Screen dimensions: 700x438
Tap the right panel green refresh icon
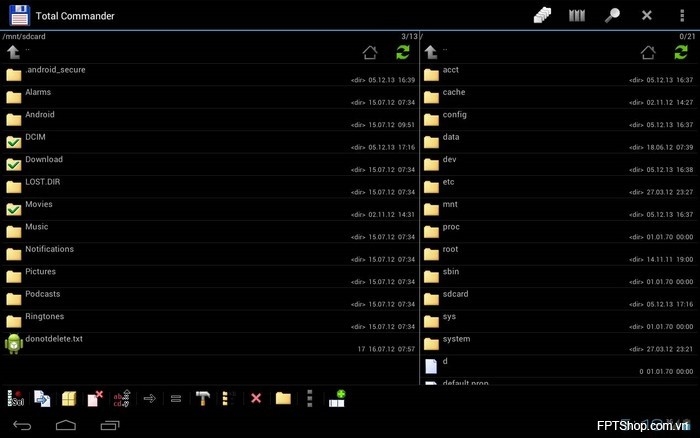click(x=681, y=52)
